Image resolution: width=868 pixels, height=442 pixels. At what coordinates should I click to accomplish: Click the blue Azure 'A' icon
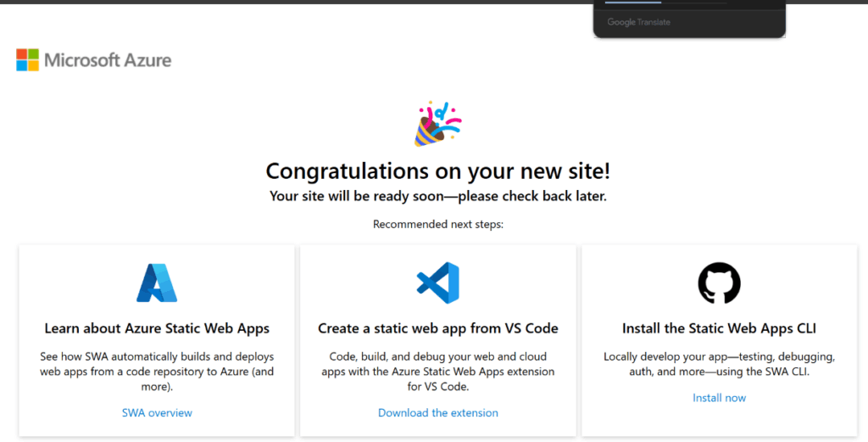pyautogui.click(x=157, y=283)
